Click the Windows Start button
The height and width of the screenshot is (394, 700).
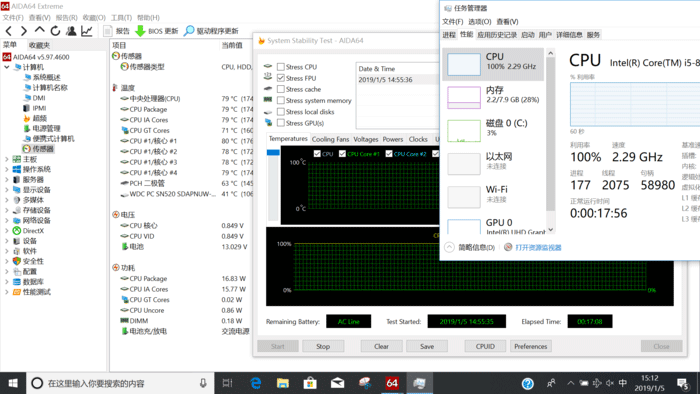pos(13,383)
